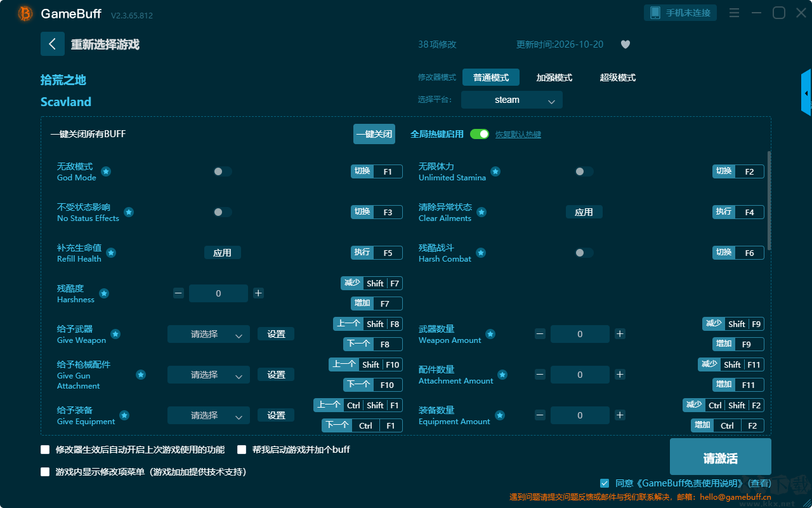Toggle God Mode switch on
The image size is (812, 508).
[222, 171]
